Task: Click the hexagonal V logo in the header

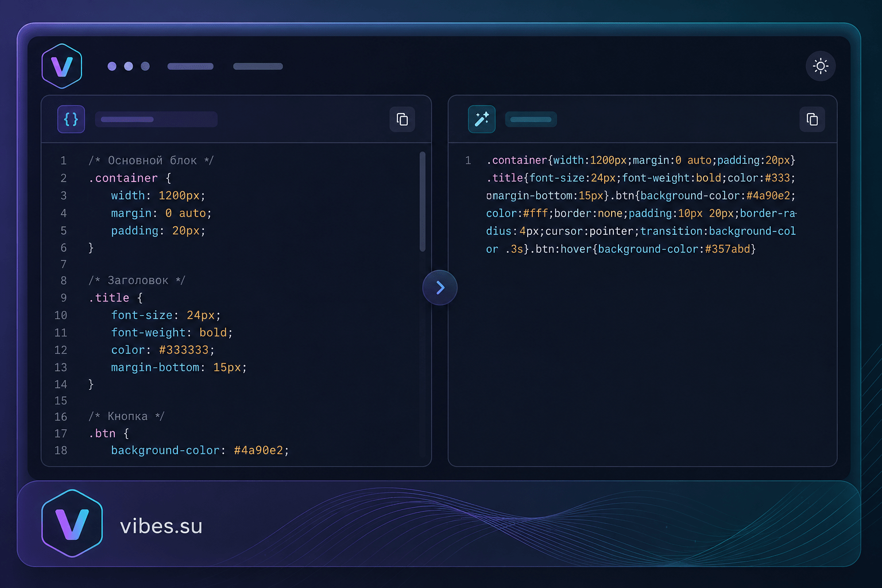Action: click(62, 66)
